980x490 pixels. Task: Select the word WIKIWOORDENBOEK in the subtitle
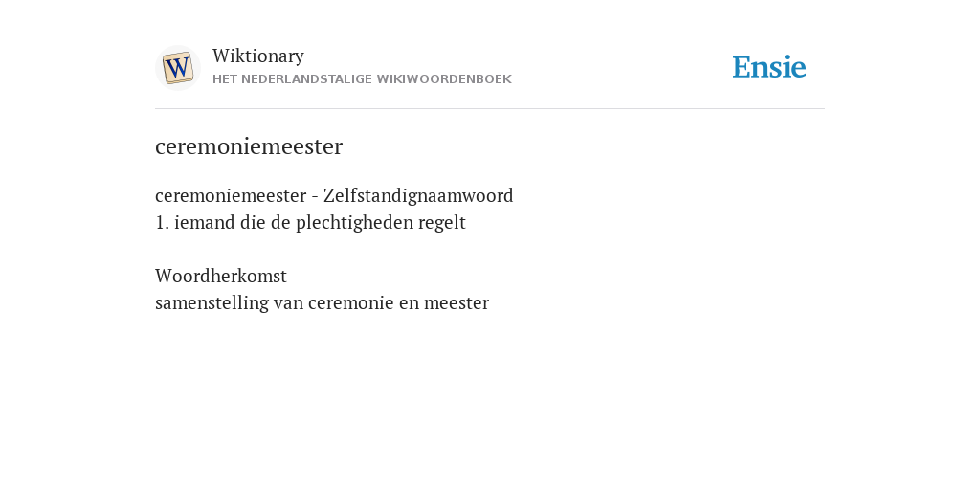click(x=444, y=79)
